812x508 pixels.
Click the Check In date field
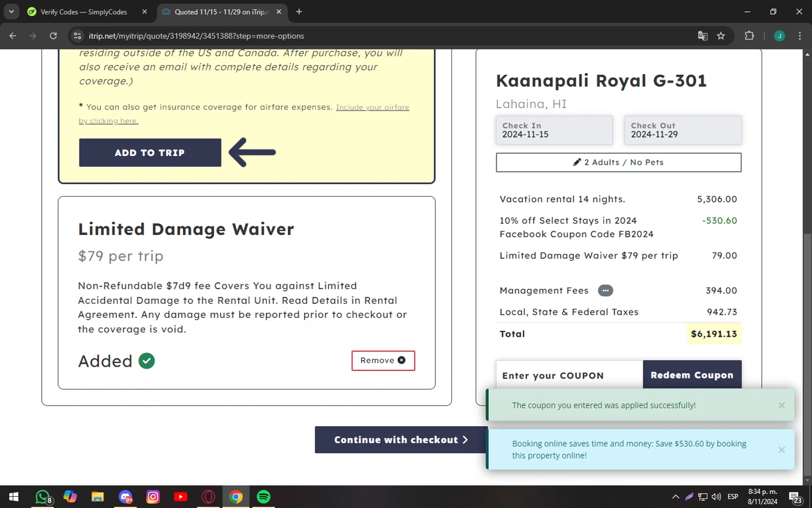[554, 130]
